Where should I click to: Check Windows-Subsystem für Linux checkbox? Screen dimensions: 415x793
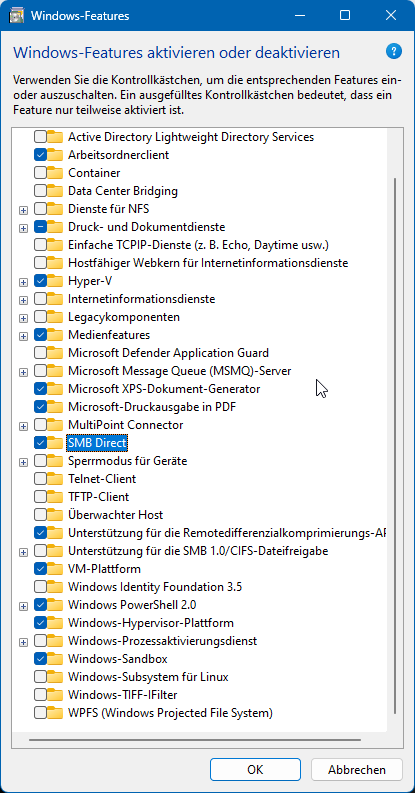[40, 677]
